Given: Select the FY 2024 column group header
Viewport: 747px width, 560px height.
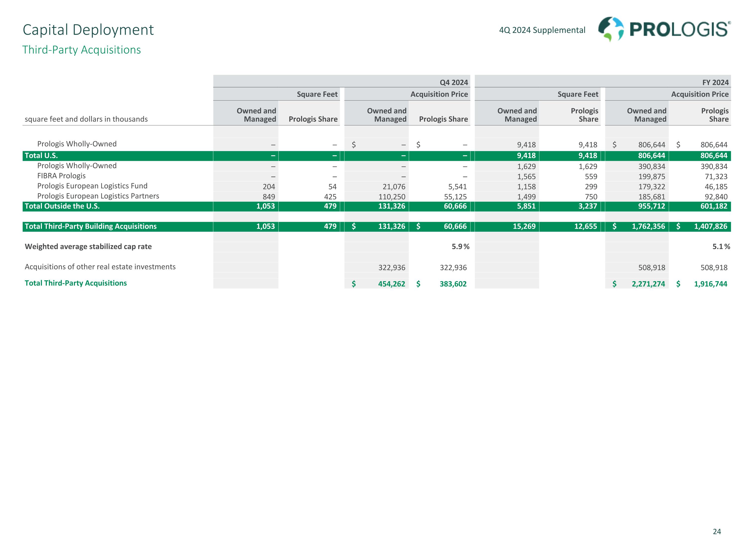Looking at the screenshot, I should pyautogui.click(x=715, y=82).
